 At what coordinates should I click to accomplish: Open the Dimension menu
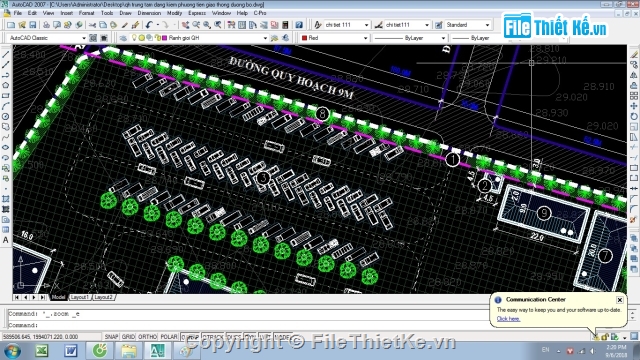pos(149,13)
